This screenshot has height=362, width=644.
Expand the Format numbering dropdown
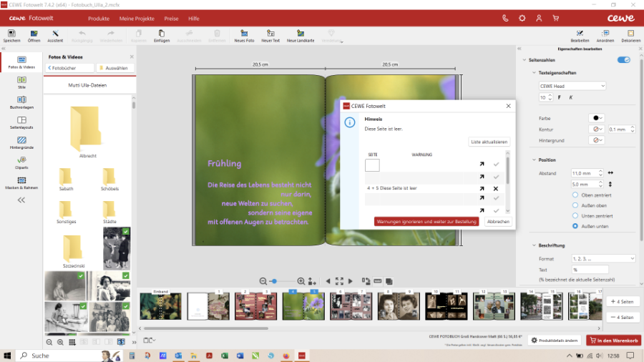(602, 258)
